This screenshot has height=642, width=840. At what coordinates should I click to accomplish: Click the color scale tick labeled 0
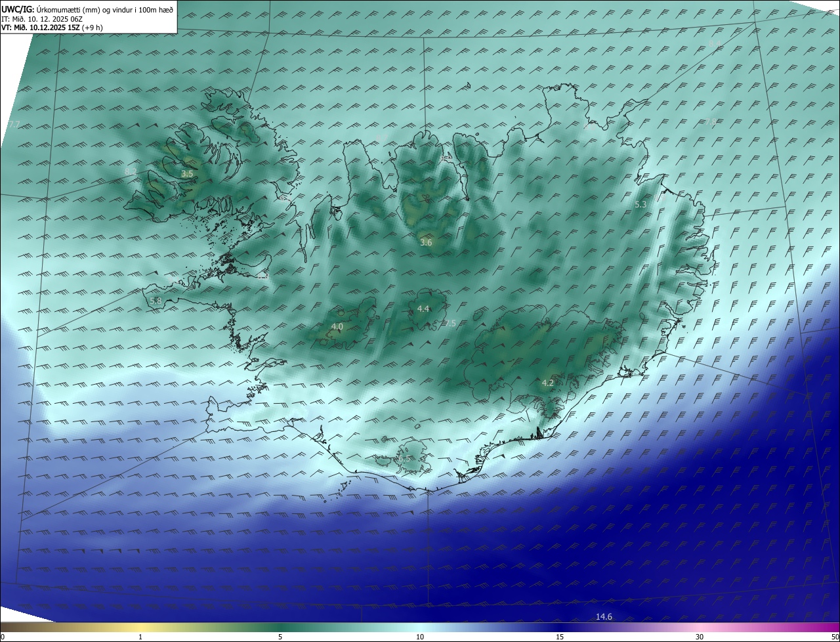click(3, 637)
